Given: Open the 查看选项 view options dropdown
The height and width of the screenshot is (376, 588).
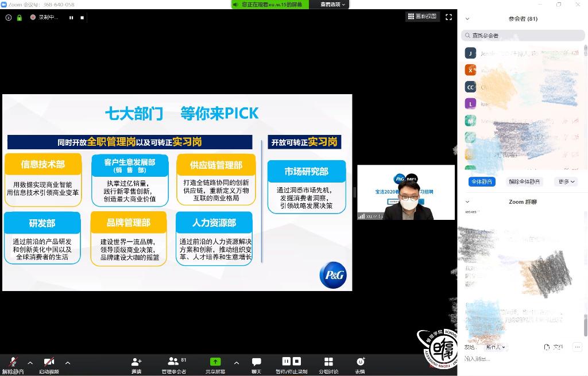Looking at the screenshot, I should 332,5.
